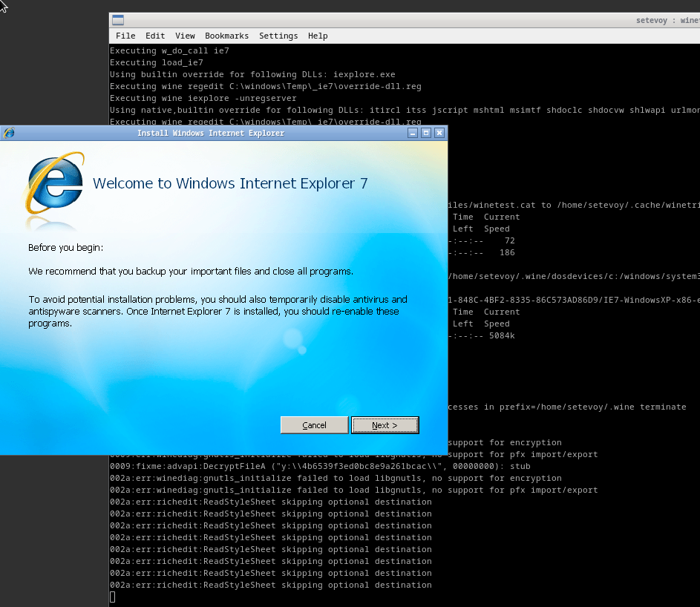Open the File menu in the terminal
The height and width of the screenshot is (607, 700).
125,36
